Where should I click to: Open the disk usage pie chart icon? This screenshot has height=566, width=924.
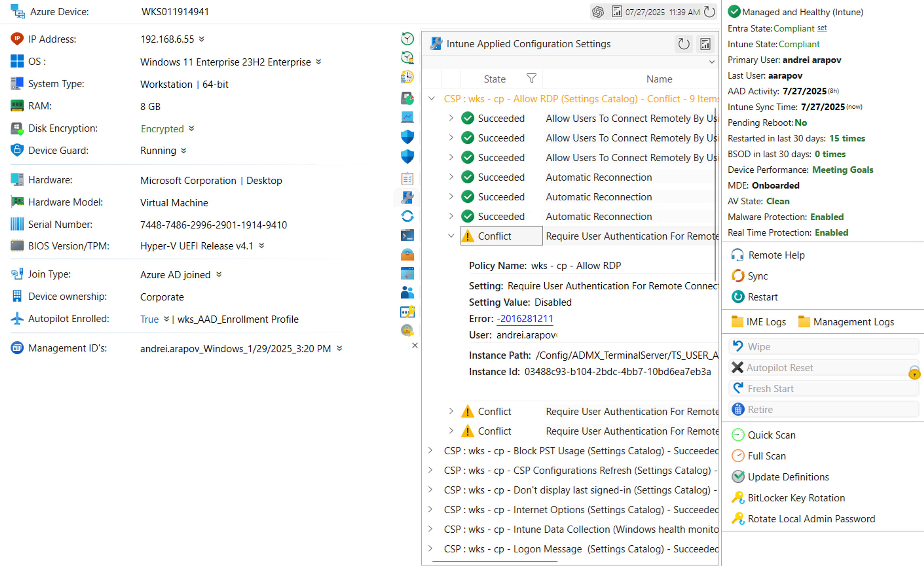[x=407, y=98]
